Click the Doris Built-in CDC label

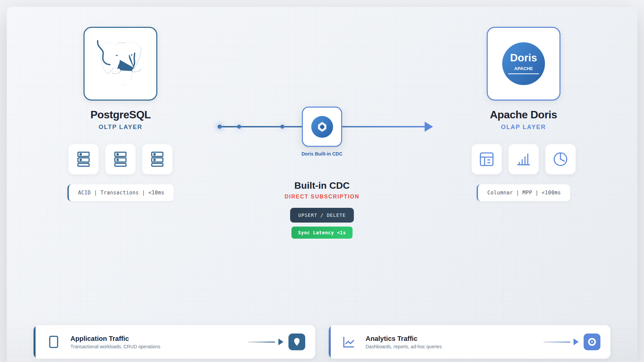(322, 154)
